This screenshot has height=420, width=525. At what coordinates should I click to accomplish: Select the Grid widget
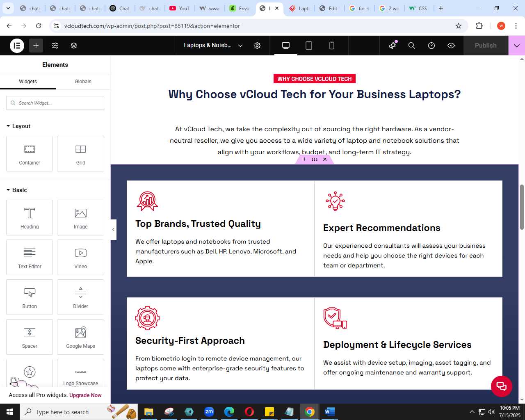[x=80, y=153]
